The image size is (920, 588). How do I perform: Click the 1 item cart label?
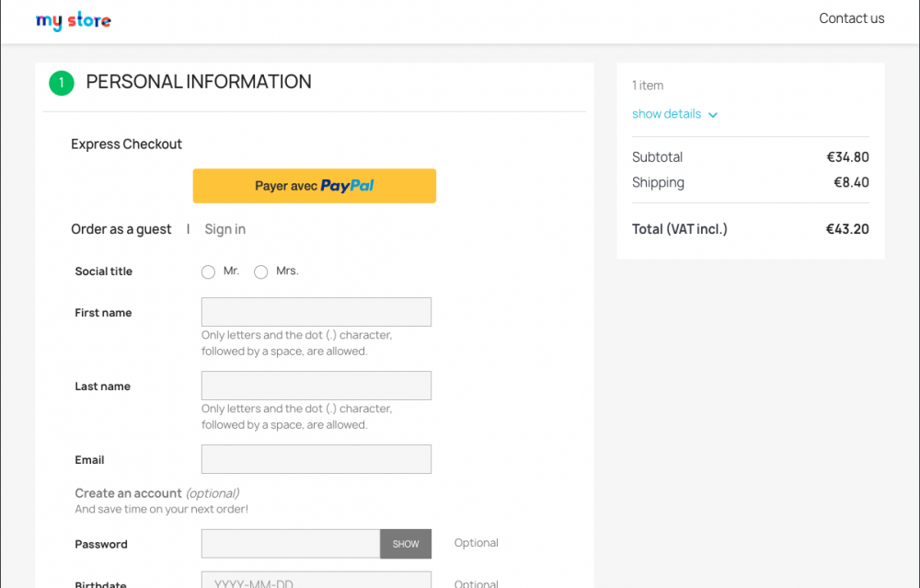(x=648, y=86)
